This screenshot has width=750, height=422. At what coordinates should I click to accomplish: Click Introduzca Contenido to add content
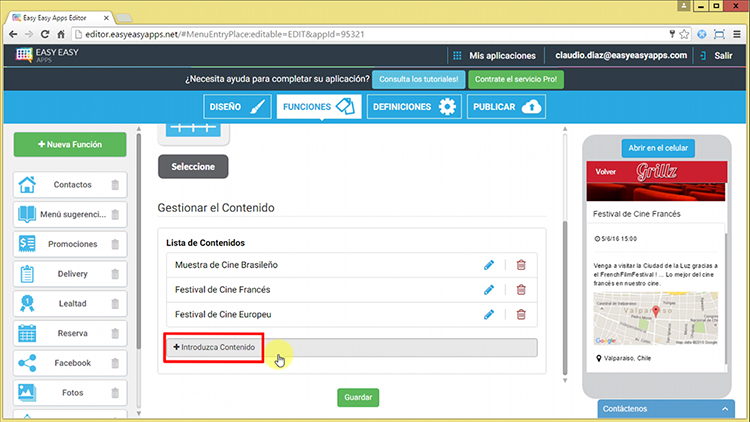[214, 347]
